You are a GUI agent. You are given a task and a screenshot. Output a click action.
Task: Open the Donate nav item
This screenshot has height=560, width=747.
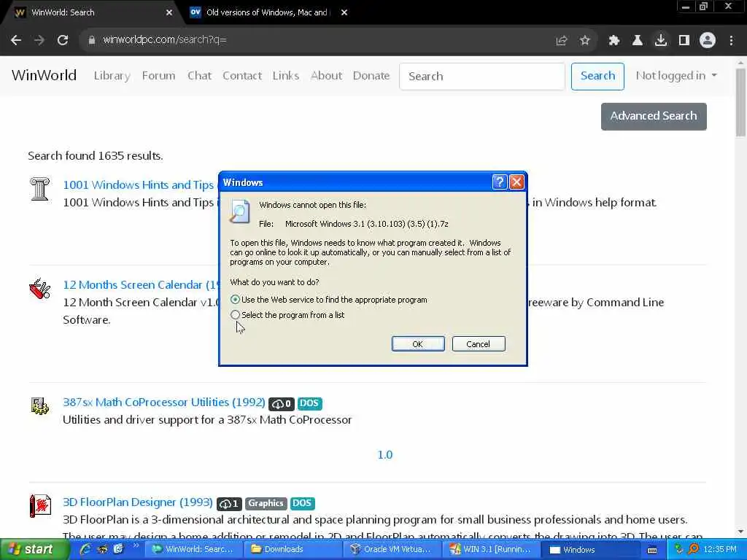point(371,76)
